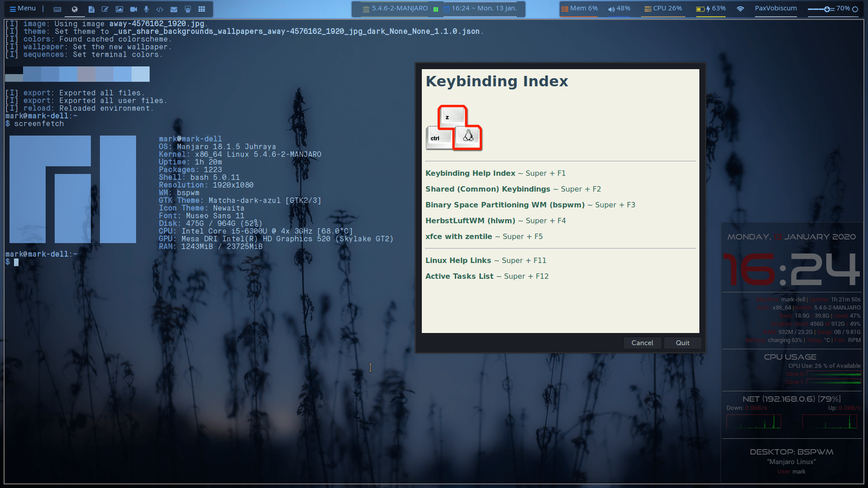The image size is (868, 488).
Task: Open the application grid icon
Action: pyautogui.click(x=202, y=9)
